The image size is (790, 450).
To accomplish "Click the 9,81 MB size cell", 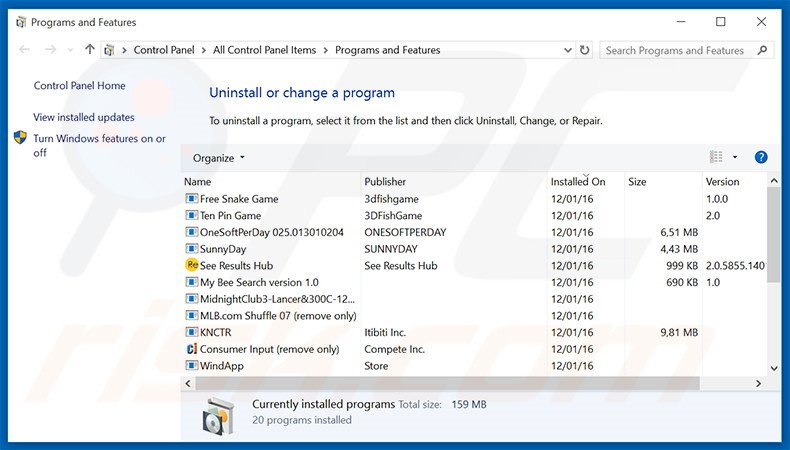I will (679, 332).
